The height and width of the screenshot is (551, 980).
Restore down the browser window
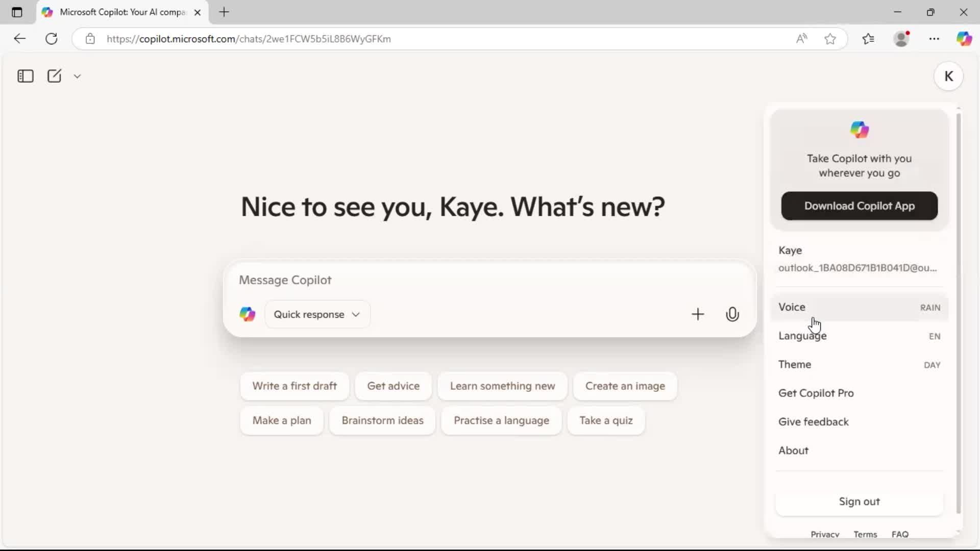click(930, 12)
